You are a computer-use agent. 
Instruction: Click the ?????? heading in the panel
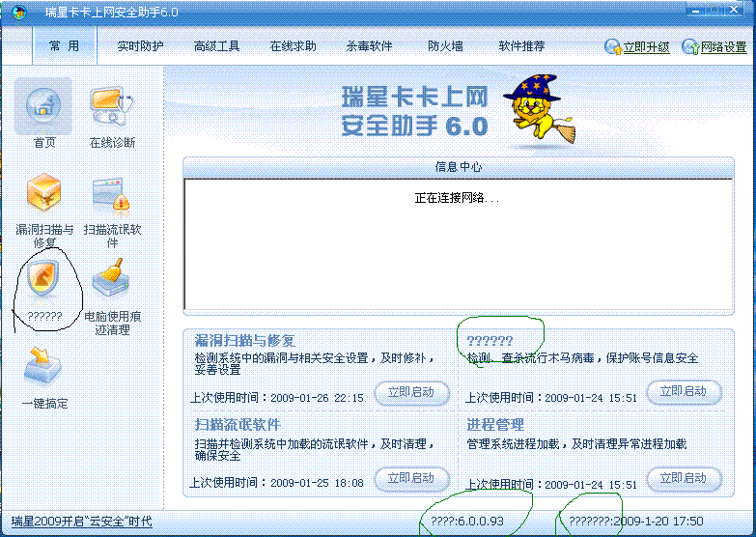tap(490, 341)
